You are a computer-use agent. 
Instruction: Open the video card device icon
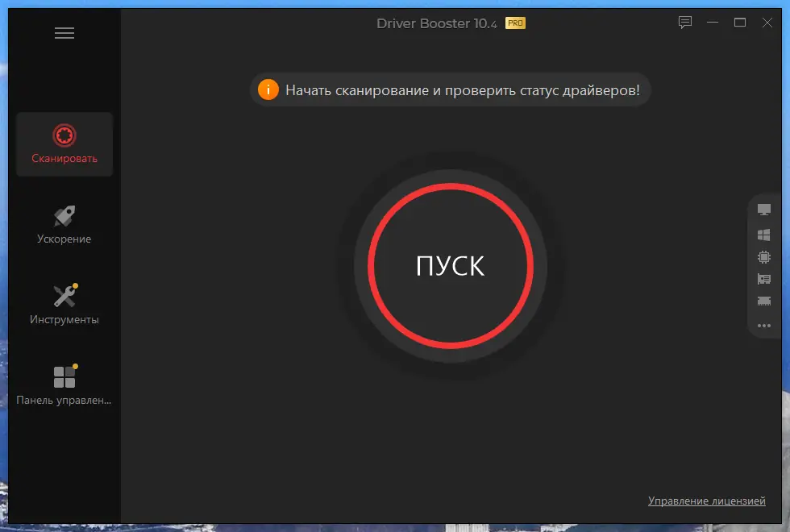click(763, 278)
